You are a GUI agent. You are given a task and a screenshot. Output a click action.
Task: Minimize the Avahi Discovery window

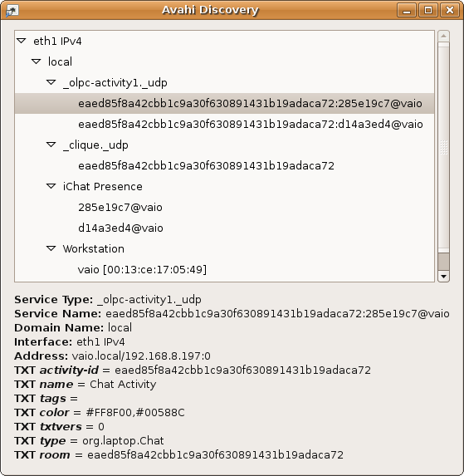407,10
